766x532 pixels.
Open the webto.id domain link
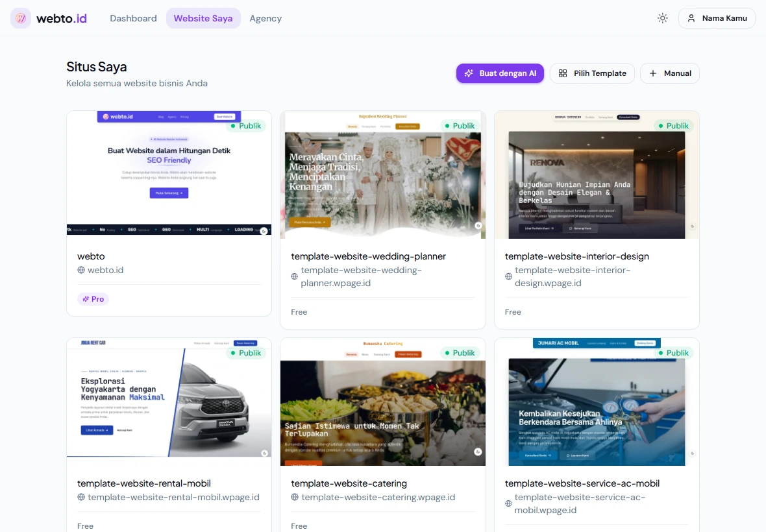click(x=106, y=270)
